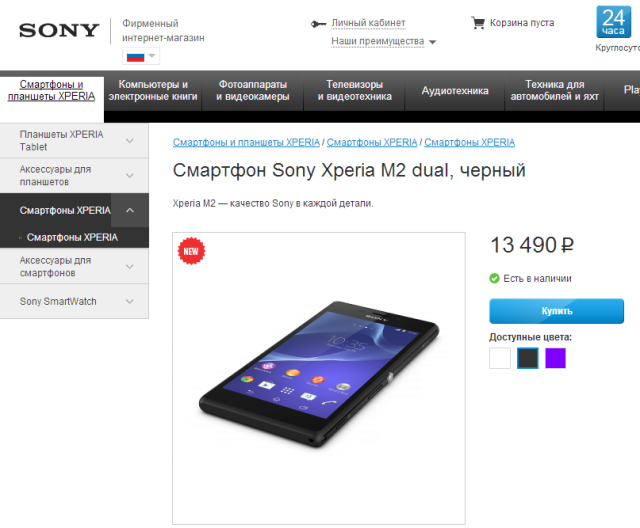Click the Sony logo

pyautogui.click(x=59, y=31)
